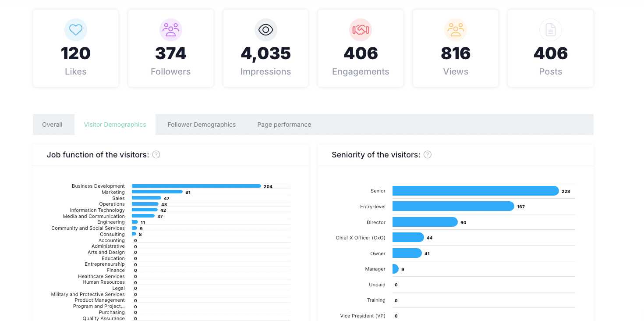644x321 pixels.
Task: Click the Owner seniority bar
Action: click(407, 253)
